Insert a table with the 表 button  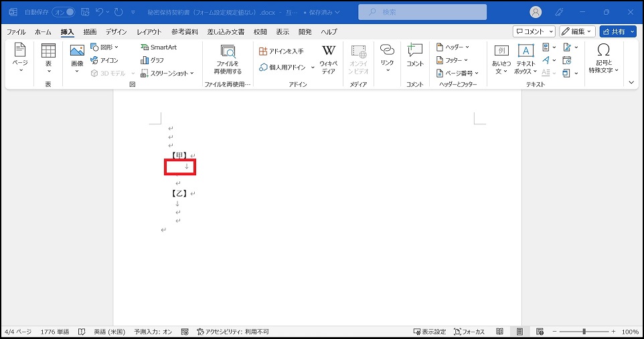pos(48,58)
